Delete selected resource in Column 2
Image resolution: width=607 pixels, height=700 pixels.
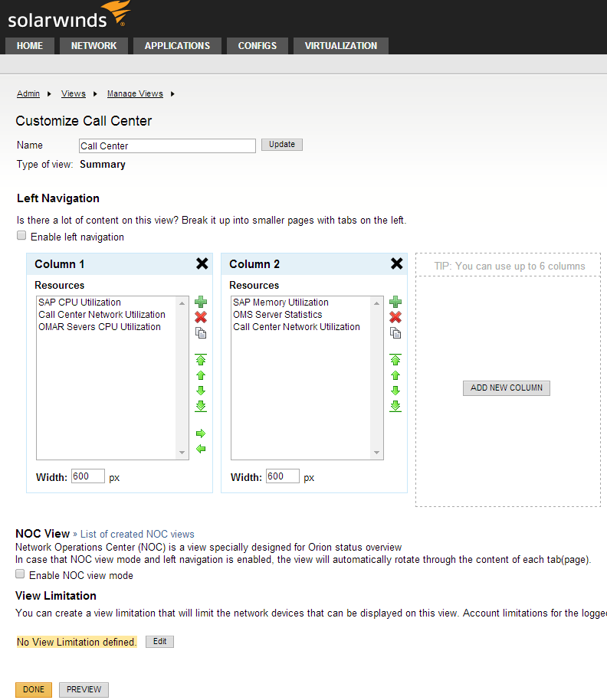(395, 317)
